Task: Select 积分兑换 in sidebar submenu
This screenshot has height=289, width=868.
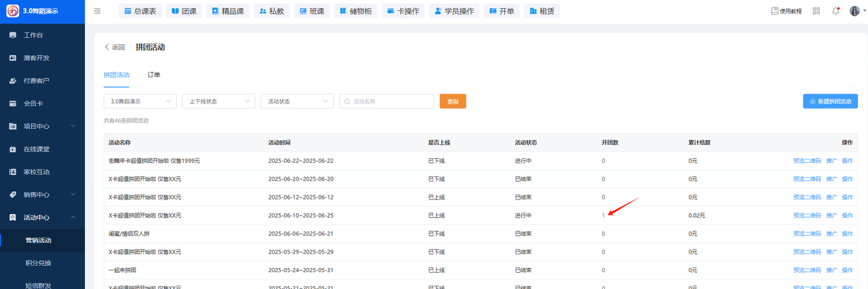Action: tap(38, 263)
